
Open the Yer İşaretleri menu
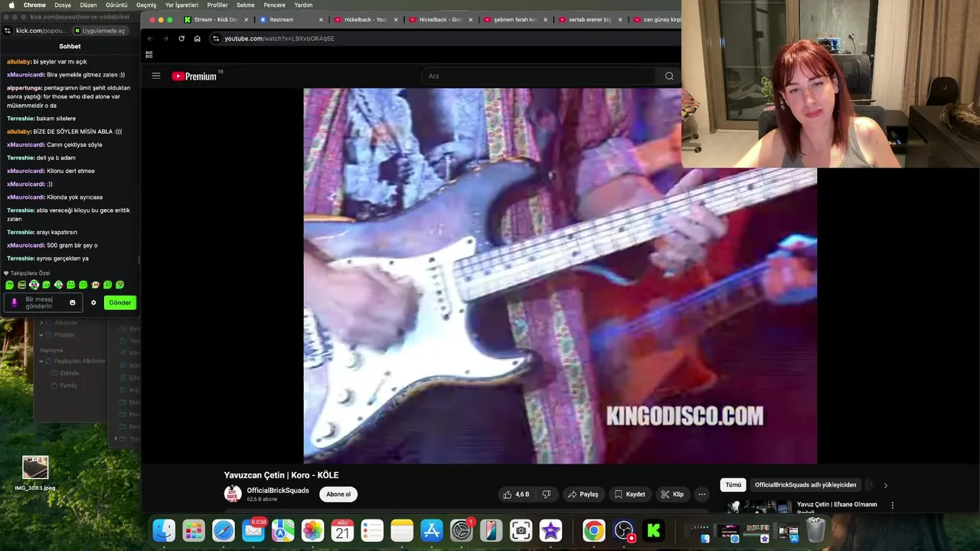181,5
